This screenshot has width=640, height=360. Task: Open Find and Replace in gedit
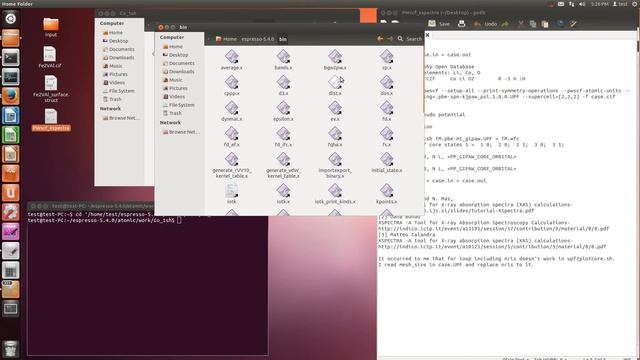[x=573, y=24]
